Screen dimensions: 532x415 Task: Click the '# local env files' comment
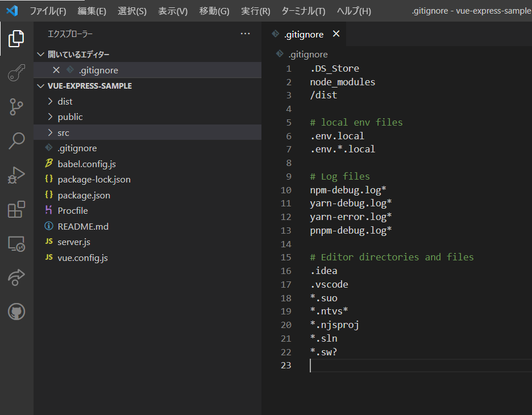(356, 122)
